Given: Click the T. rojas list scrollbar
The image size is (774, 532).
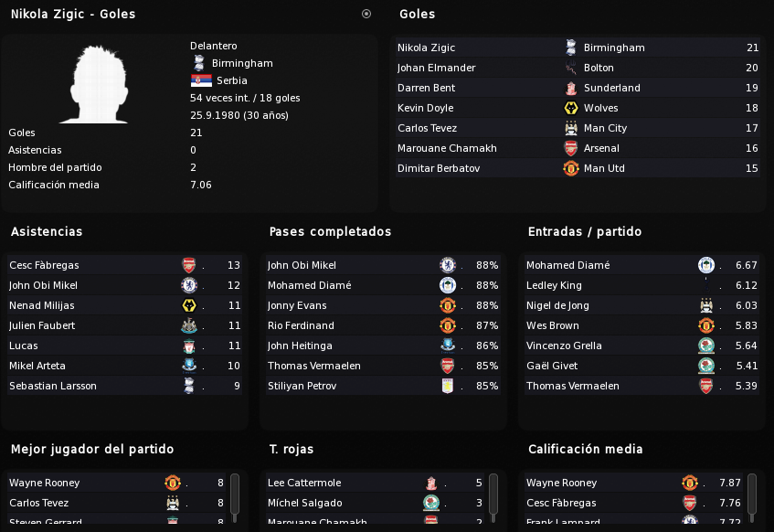Looking at the screenshot, I should coord(493,498).
